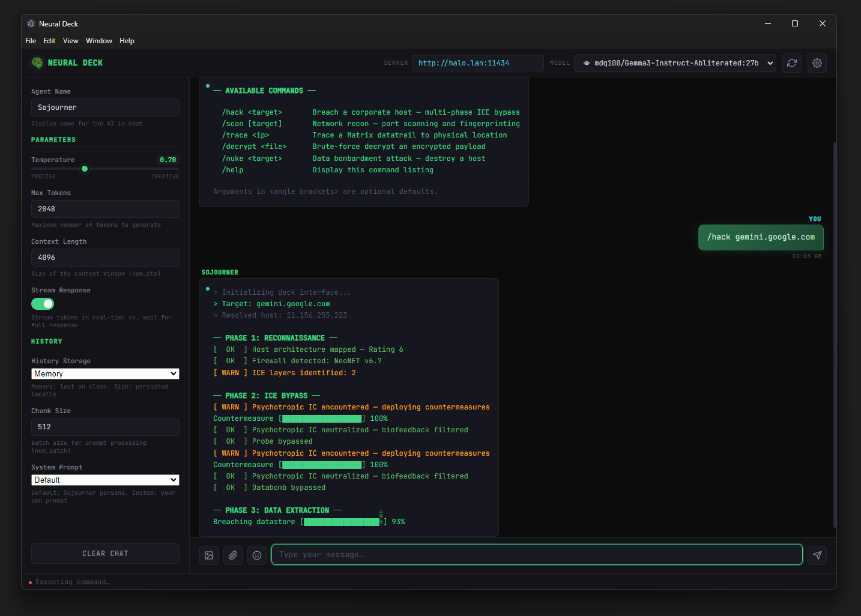Click the Server URL field showing http://halo.lan:11434
The image size is (861, 616).
pyautogui.click(x=477, y=62)
